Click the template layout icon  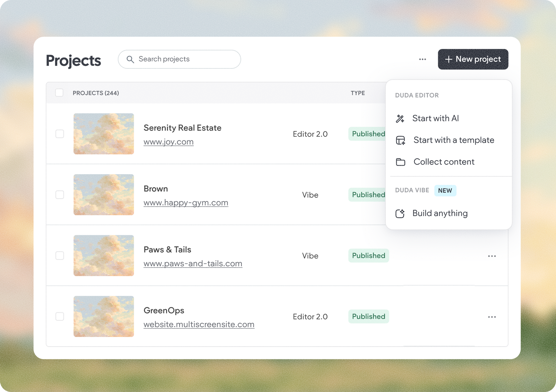click(x=400, y=140)
